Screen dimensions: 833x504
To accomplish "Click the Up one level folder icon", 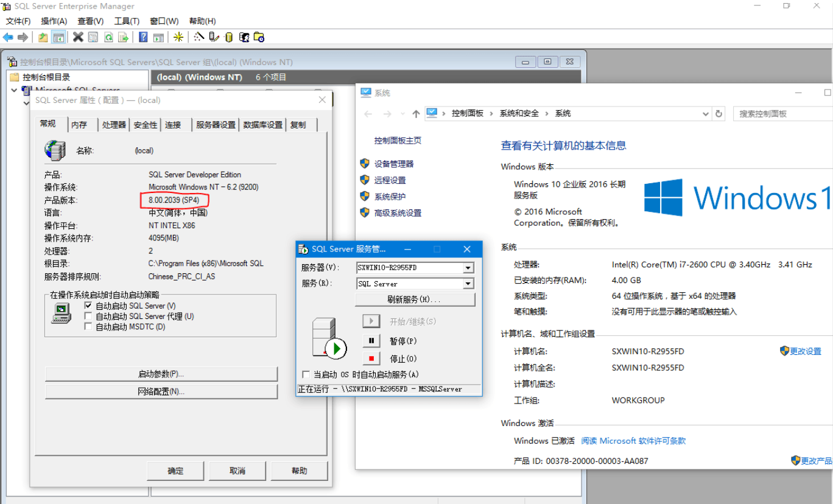I will coord(43,37).
